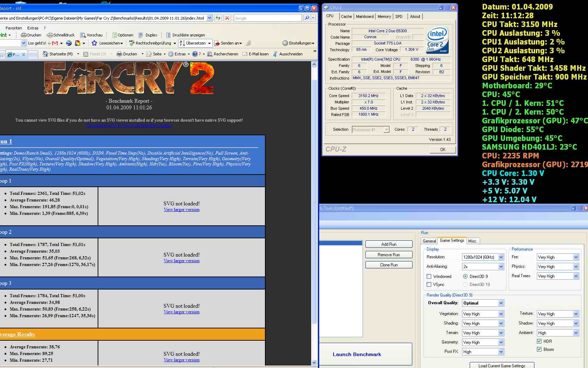
Task: Open the Seite page menu icon
Action: click(149, 54)
